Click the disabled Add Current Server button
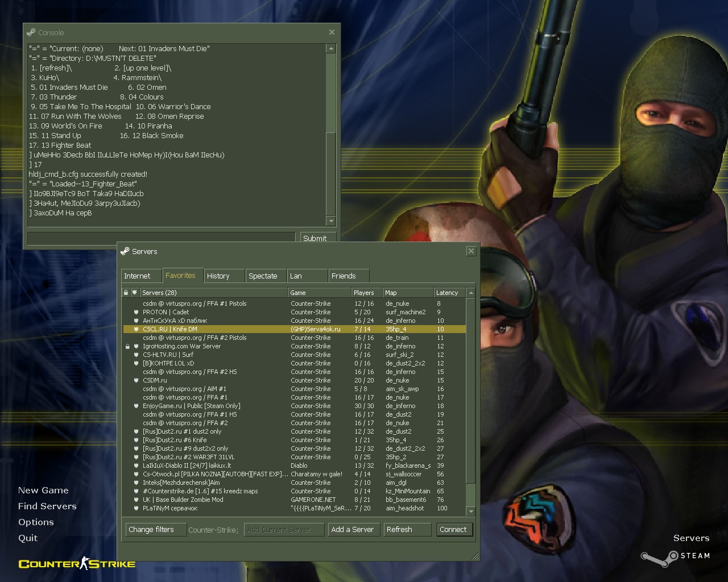Viewport: 728px width, 582px height. coord(284,530)
